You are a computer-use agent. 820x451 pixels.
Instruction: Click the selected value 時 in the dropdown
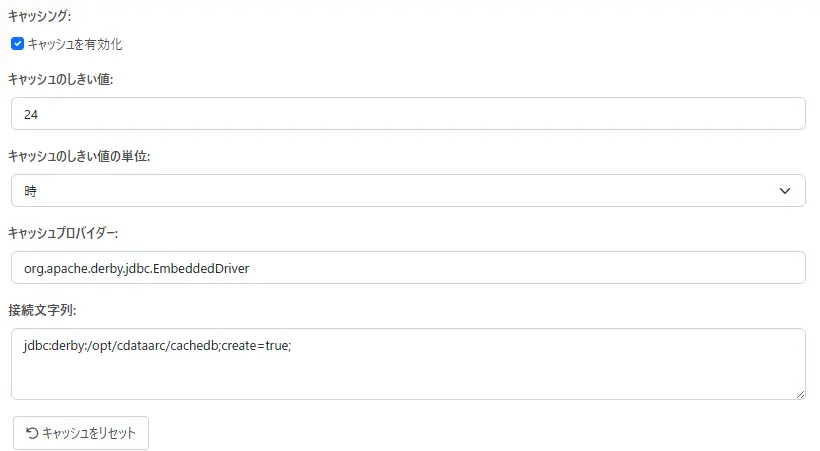(x=30, y=191)
